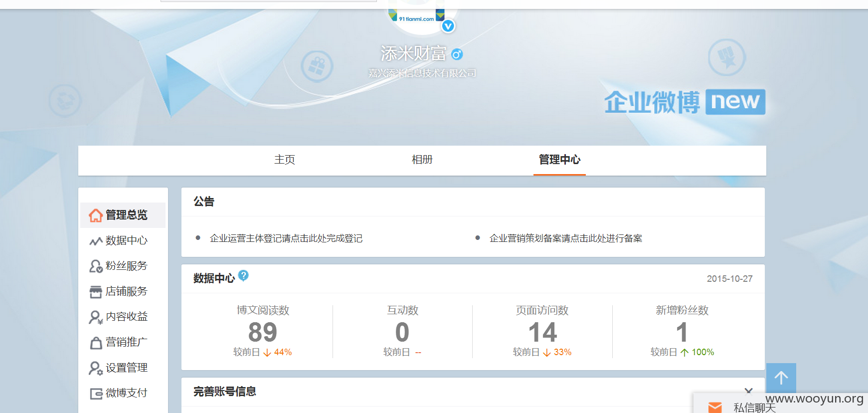Open 管理总览 in the sidebar

pos(123,215)
